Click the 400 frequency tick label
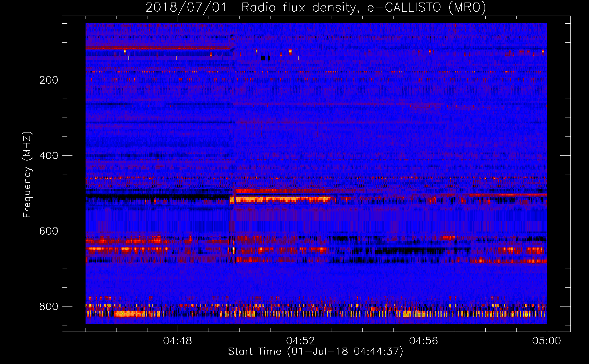This screenshot has height=364, width=589. tap(49, 156)
